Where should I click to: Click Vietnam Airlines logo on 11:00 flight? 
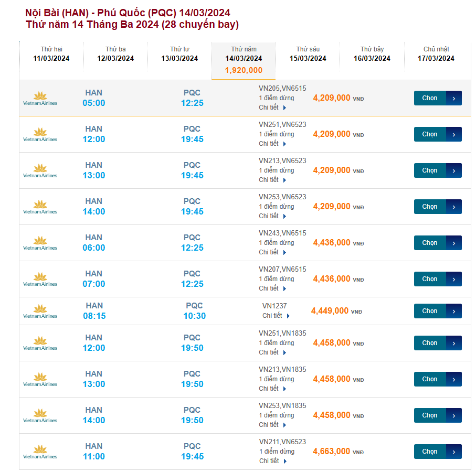point(40,452)
